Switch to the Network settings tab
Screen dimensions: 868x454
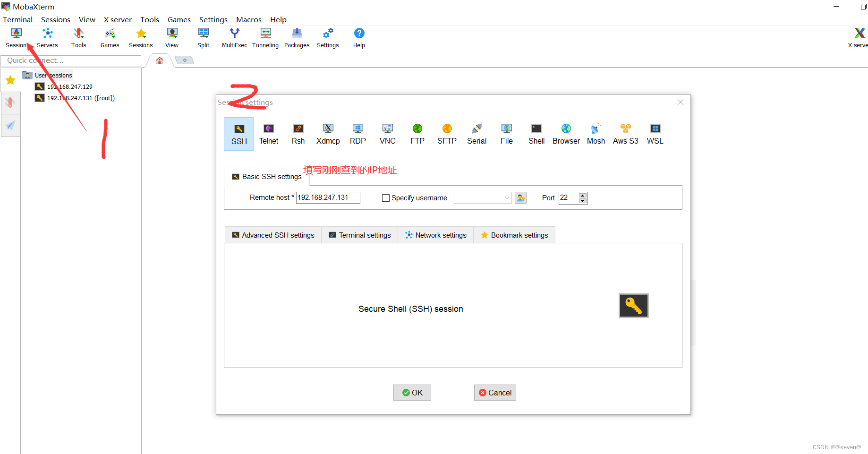(435, 235)
